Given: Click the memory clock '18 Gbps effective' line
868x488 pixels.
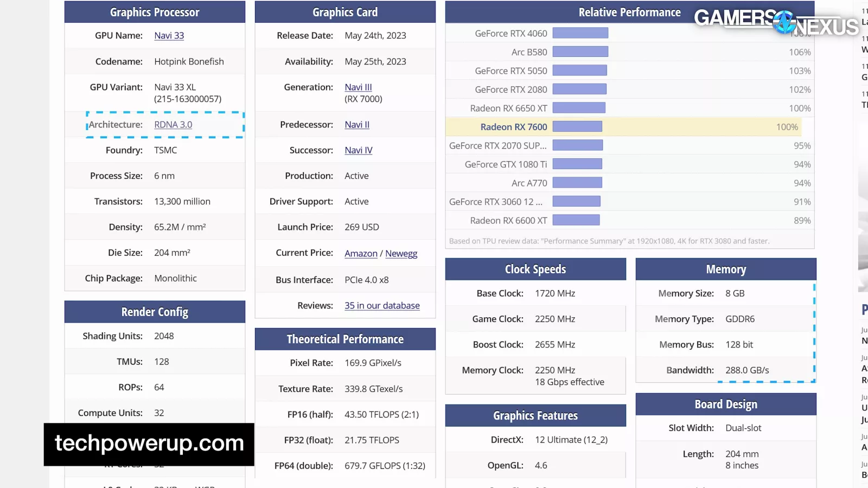Looking at the screenshot, I should point(570,382).
